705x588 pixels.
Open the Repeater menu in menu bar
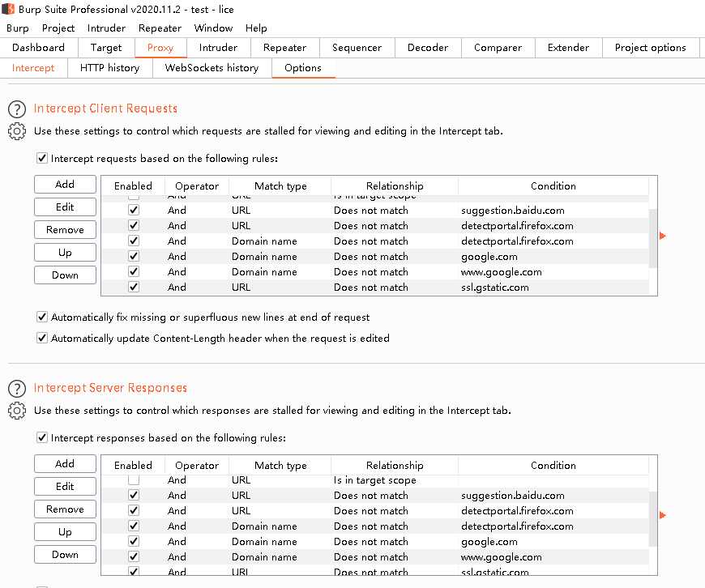click(160, 28)
